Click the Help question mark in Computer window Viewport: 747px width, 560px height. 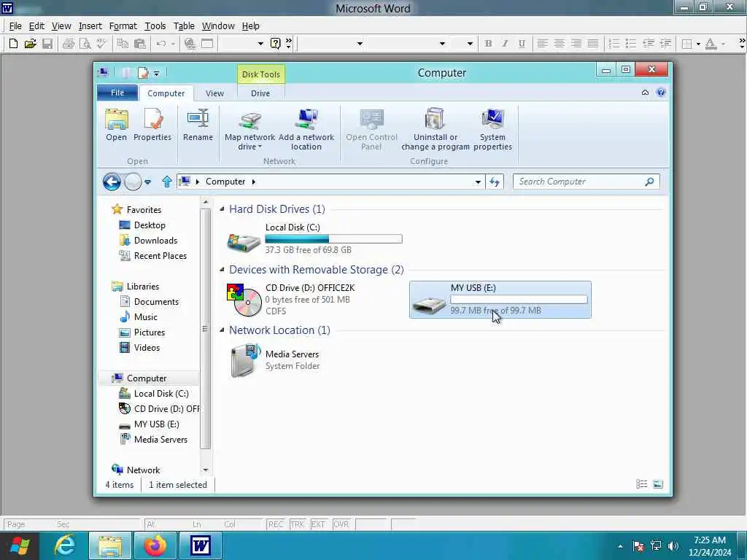661,93
